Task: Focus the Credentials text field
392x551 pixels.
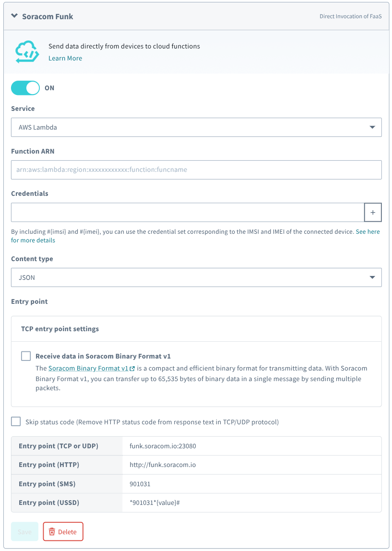Action: click(x=188, y=212)
